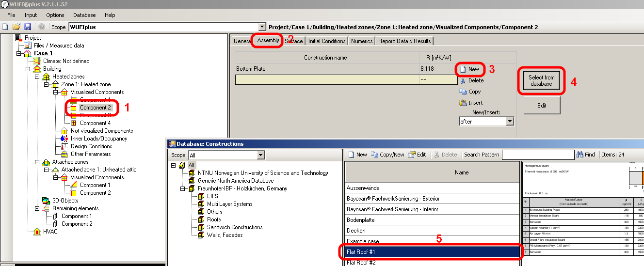Click the New document icon in toolbar
The width and height of the screenshot is (644, 266).
coord(5,27)
